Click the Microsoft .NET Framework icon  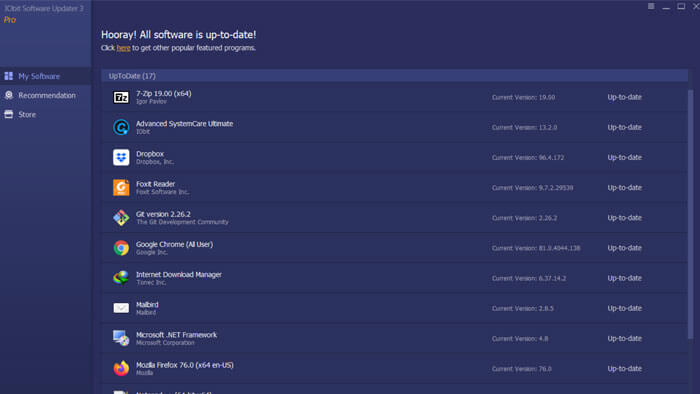click(x=121, y=338)
